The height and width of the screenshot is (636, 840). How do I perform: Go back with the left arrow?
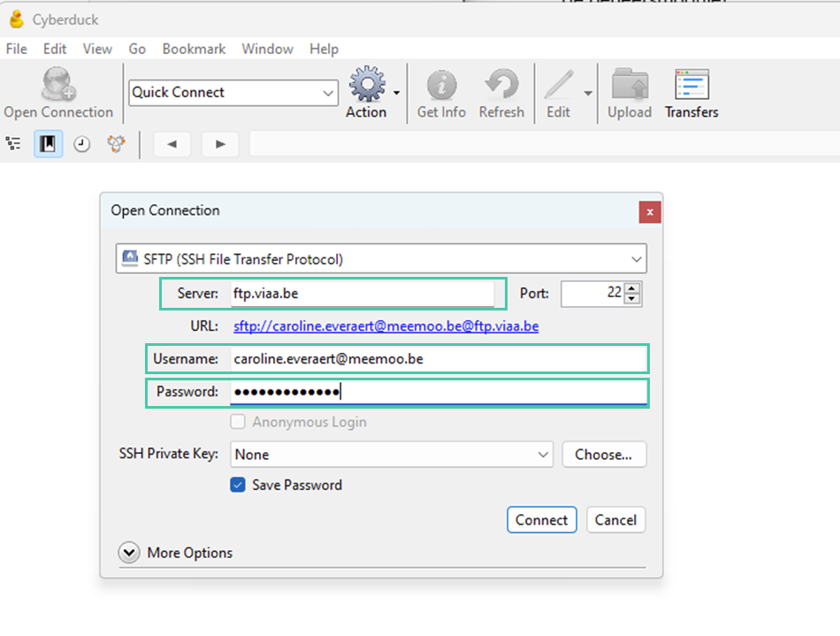(x=172, y=144)
